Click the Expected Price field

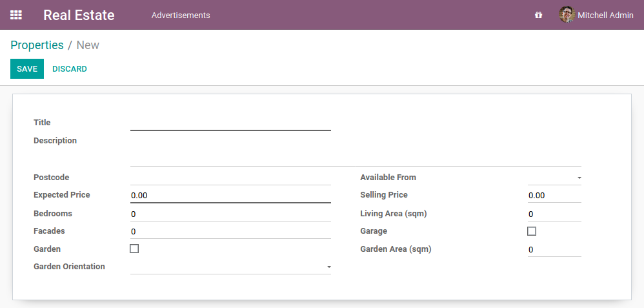[230, 195]
